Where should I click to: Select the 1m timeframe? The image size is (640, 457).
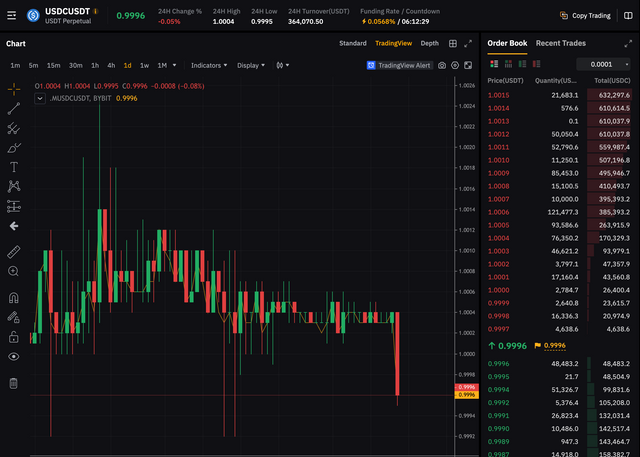15,65
